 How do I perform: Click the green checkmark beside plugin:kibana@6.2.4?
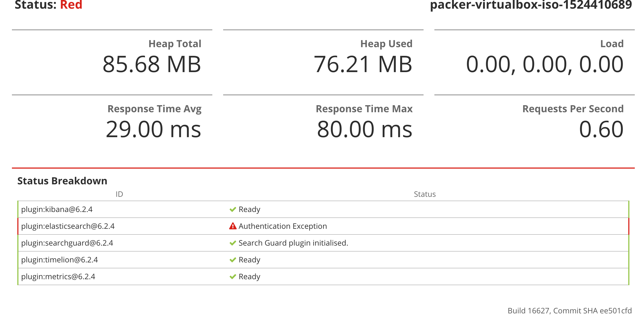pyautogui.click(x=233, y=210)
